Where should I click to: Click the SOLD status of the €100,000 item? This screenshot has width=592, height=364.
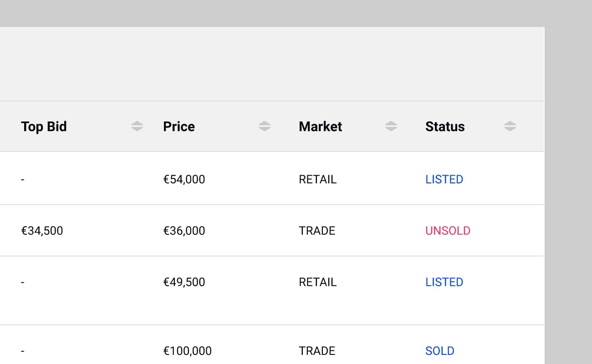[439, 351]
